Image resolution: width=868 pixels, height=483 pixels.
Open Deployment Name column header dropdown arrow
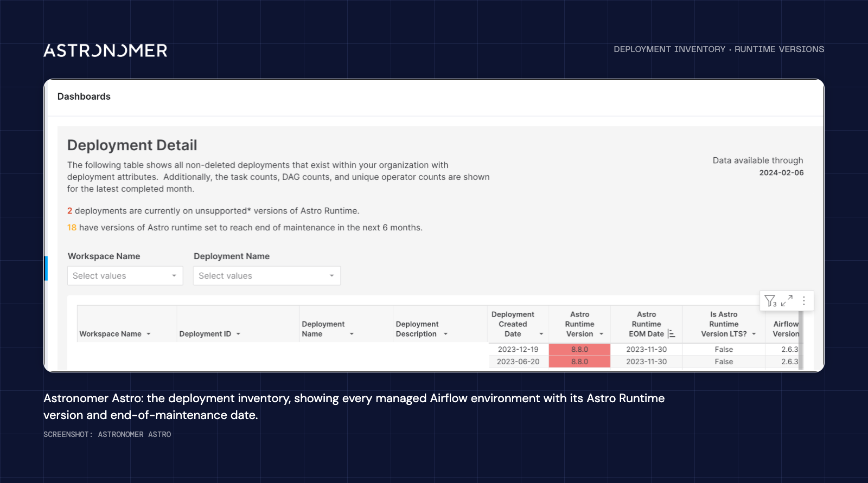click(352, 334)
